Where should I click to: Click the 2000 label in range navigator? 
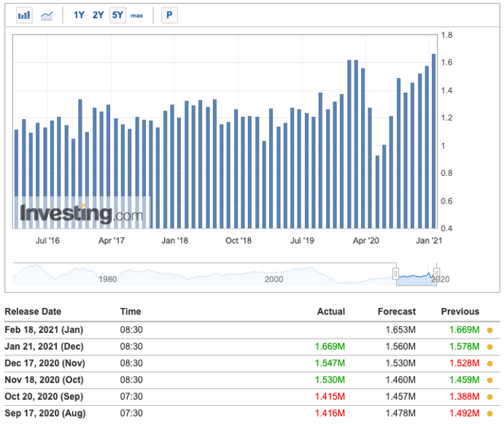pyautogui.click(x=274, y=280)
